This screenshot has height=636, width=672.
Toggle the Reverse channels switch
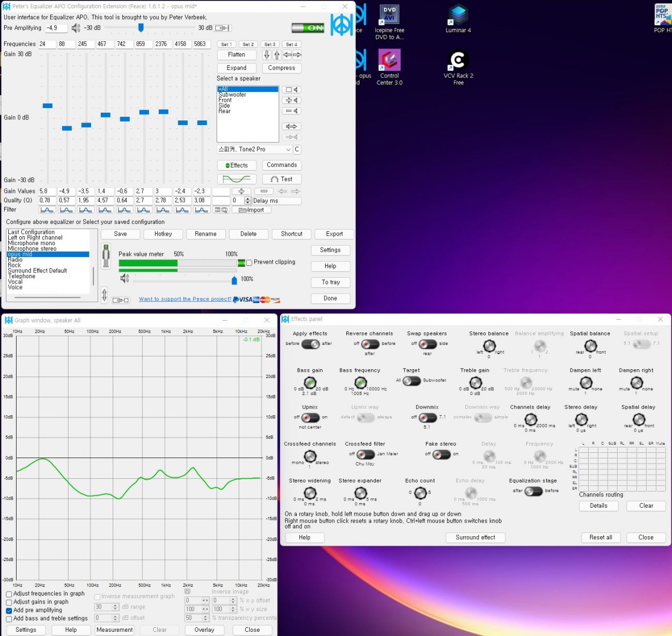coord(370,344)
